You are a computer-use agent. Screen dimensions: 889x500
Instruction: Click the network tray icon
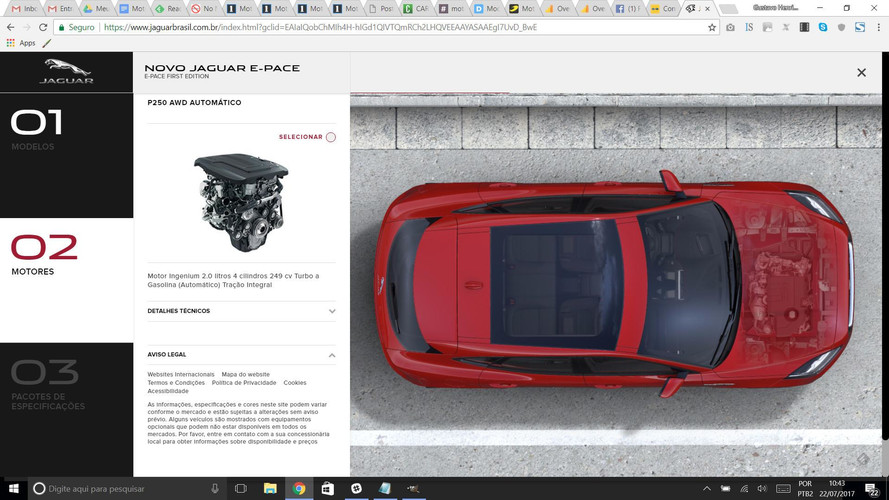point(744,489)
